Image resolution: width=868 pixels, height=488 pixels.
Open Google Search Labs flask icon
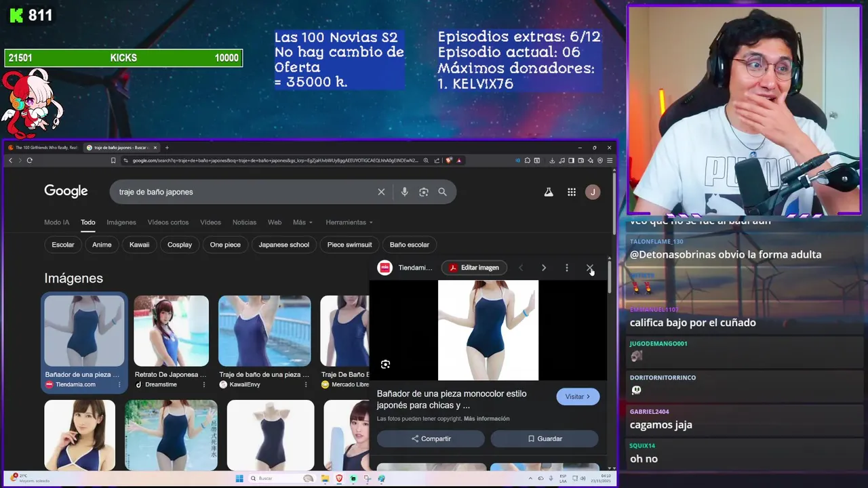(x=549, y=192)
